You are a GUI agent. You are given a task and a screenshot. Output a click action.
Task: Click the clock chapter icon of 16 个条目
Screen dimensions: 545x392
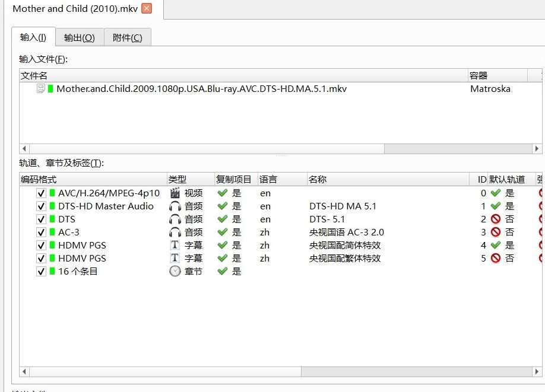coord(175,271)
